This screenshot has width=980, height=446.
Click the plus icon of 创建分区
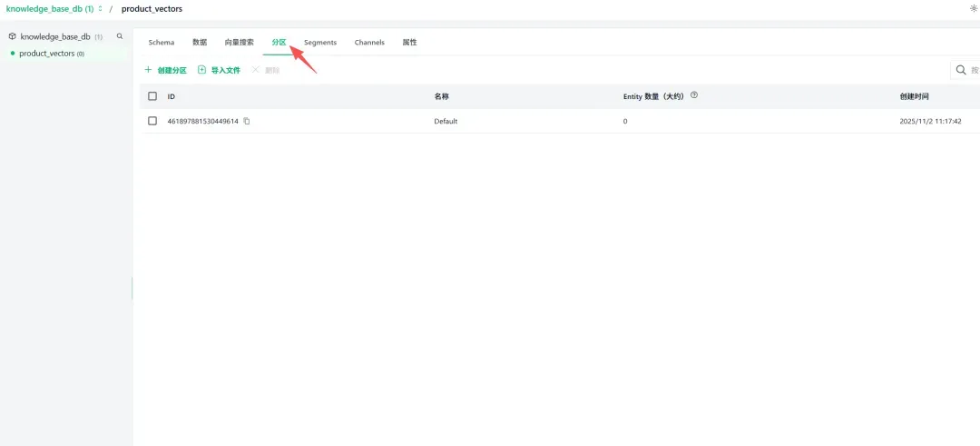[148, 70]
